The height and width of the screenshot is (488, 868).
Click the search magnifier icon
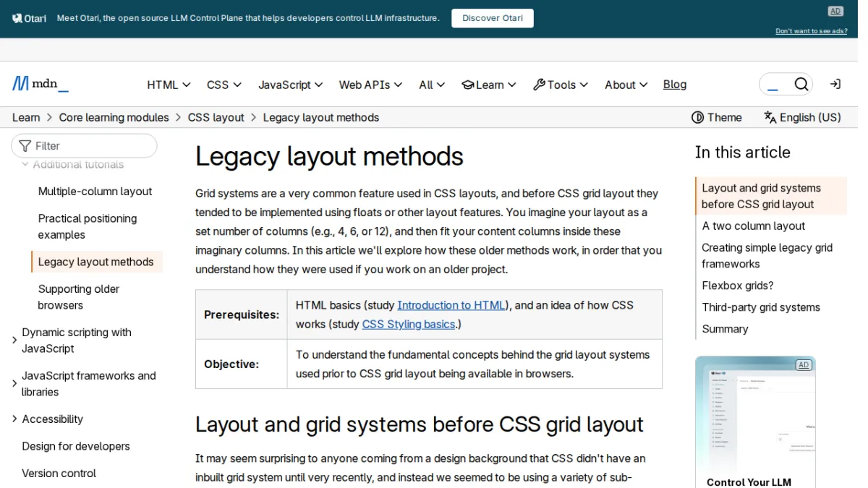pyautogui.click(x=801, y=85)
